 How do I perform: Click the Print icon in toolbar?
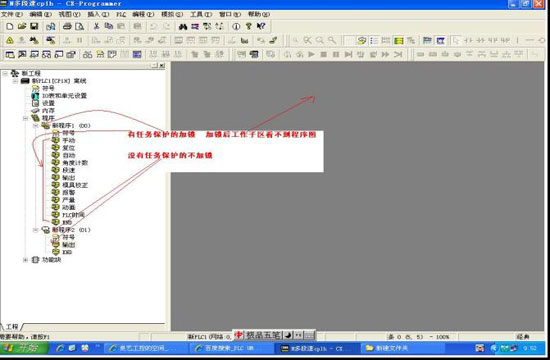67,26
